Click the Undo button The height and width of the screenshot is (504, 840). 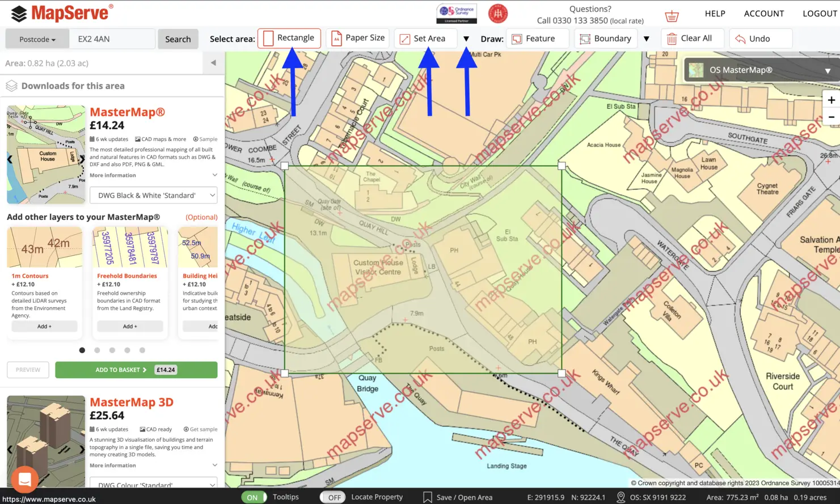[x=761, y=39]
